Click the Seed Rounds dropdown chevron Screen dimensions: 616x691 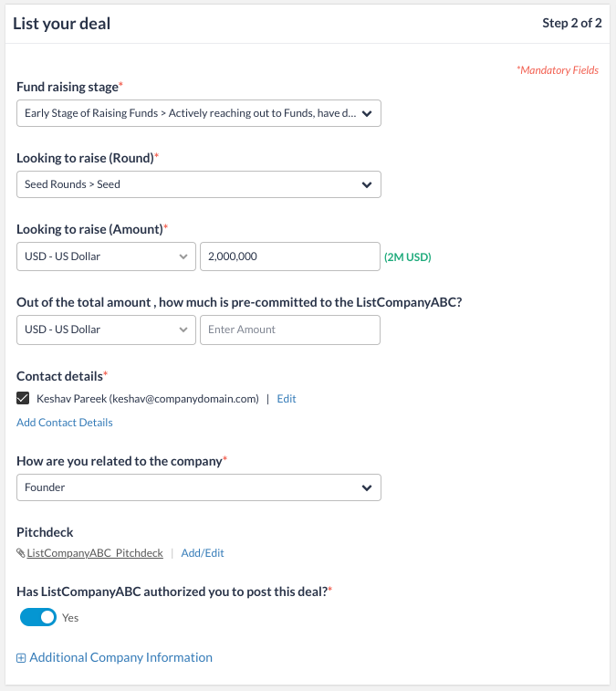coord(367,184)
